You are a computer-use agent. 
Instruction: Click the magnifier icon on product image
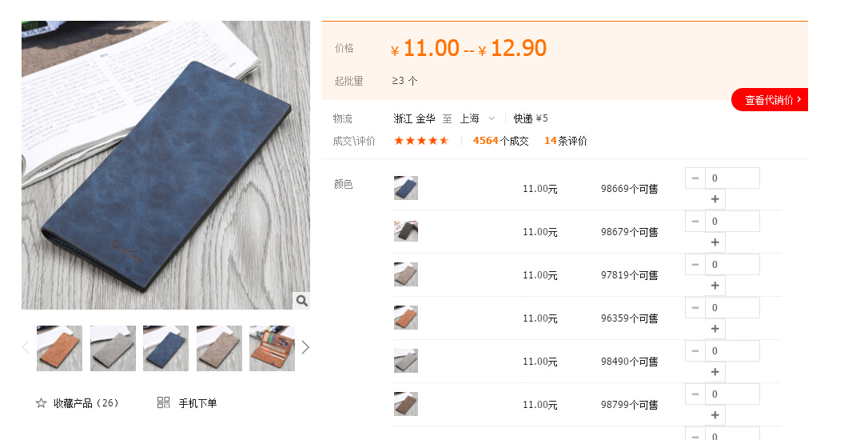point(301,300)
